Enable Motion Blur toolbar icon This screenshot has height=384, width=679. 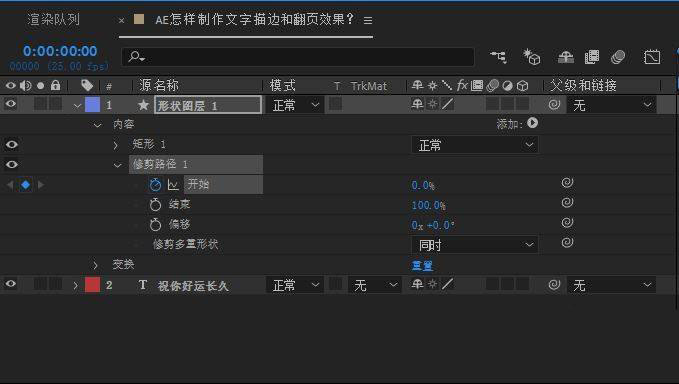618,57
